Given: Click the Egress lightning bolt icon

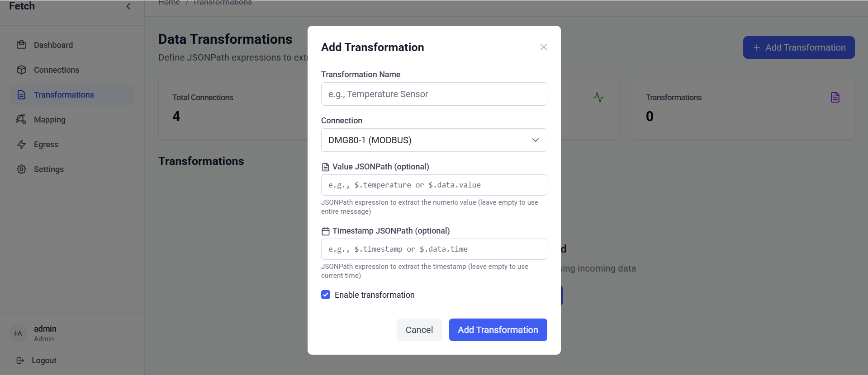Looking at the screenshot, I should point(21,144).
